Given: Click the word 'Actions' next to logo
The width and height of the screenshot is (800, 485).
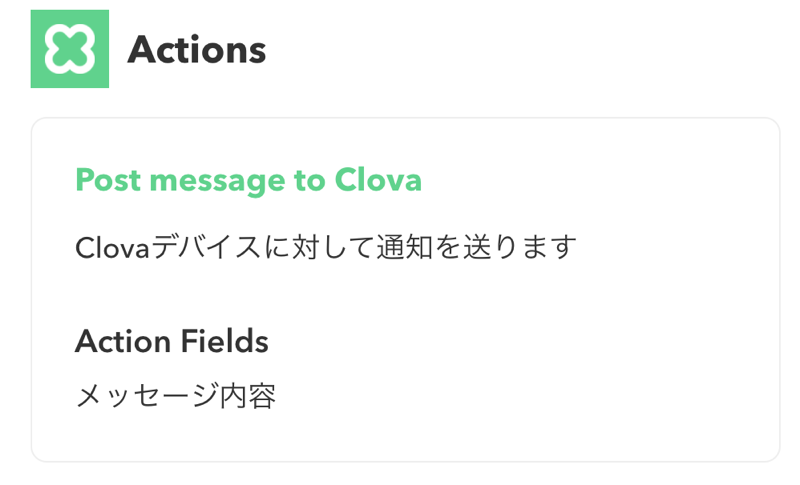Looking at the screenshot, I should 196,49.
